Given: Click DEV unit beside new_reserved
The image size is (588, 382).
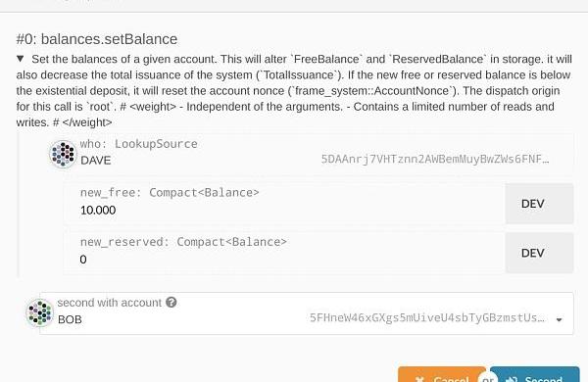Looking at the screenshot, I should coord(539,253).
